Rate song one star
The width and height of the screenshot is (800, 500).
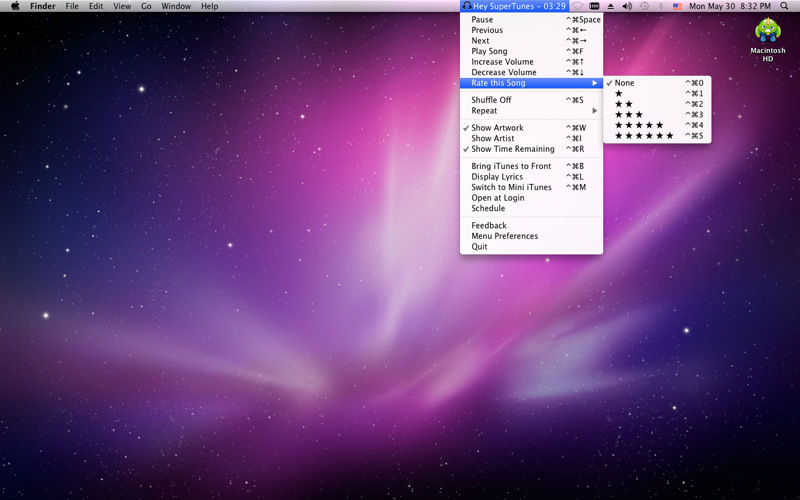657,93
